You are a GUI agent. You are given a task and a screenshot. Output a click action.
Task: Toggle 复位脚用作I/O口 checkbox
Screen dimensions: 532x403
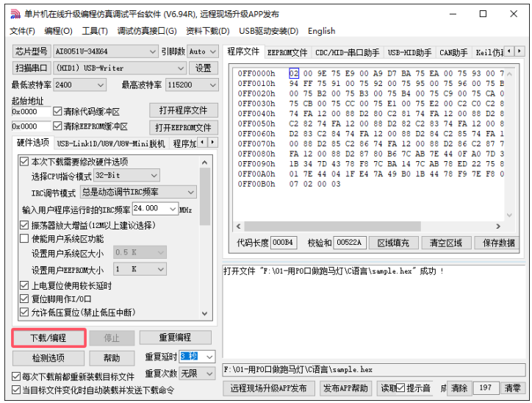[x=24, y=299]
